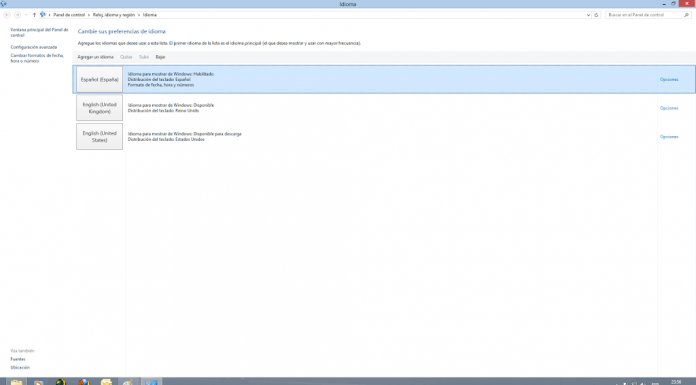Navigate to 'Reloj, idioma y región' breadcrumb

coord(114,15)
